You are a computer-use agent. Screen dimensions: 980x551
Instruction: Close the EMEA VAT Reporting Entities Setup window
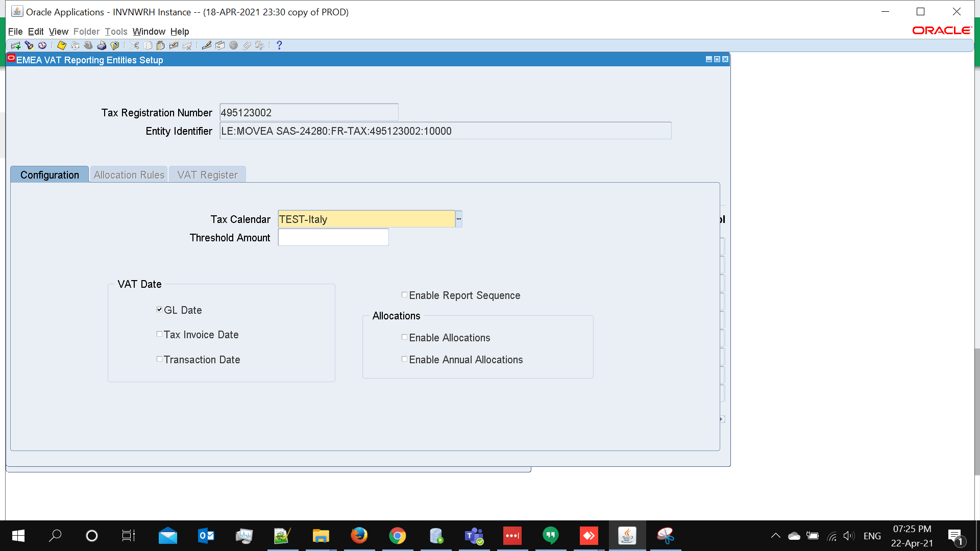[725, 60]
